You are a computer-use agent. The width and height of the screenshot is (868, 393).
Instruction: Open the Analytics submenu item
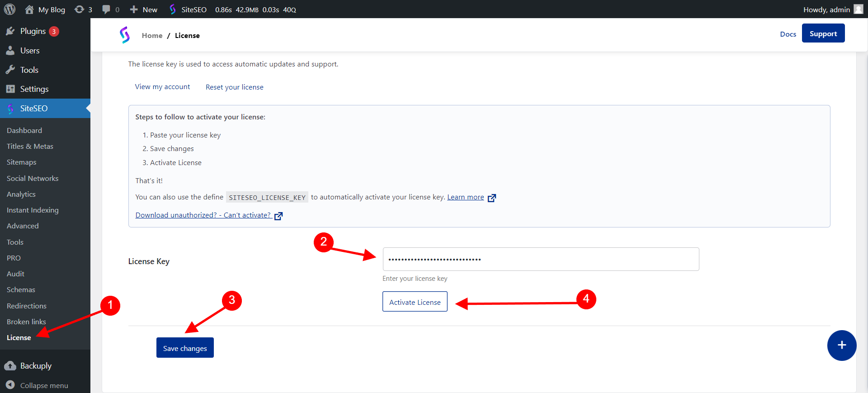[21, 194]
